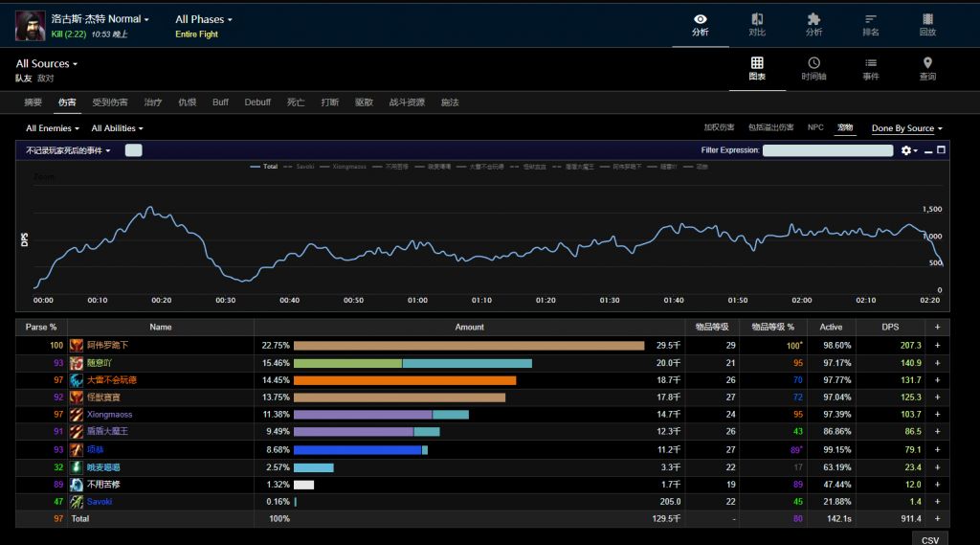
Task: Toggle the 加权伤害 weighted damage option
Action: 719,127
